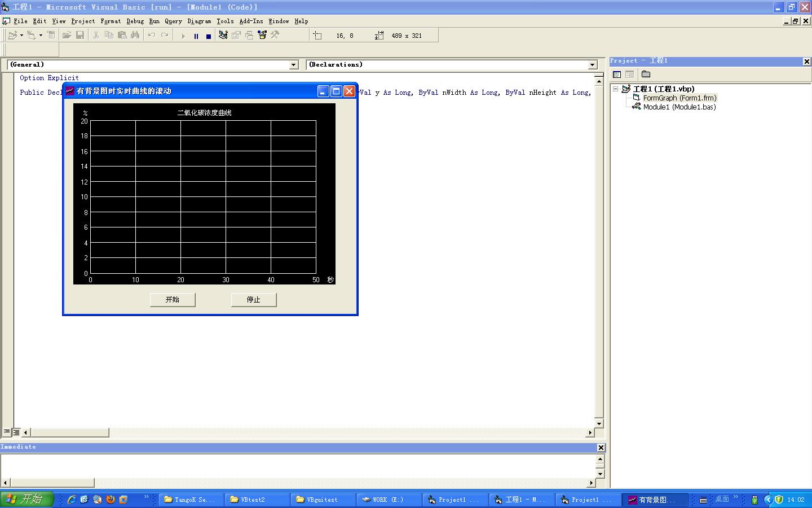Open the Project Explorer from the toolbar
This screenshot has width=812, height=508.
[x=223, y=35]
